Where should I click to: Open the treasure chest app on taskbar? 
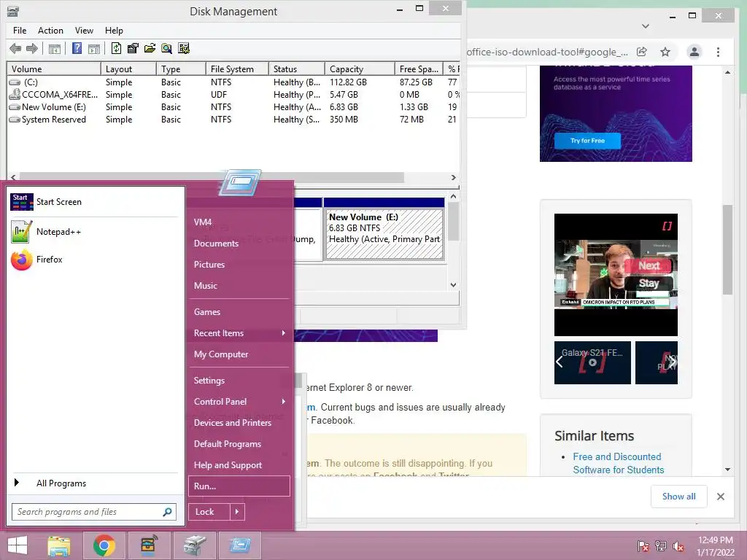[x=149, y=545]
